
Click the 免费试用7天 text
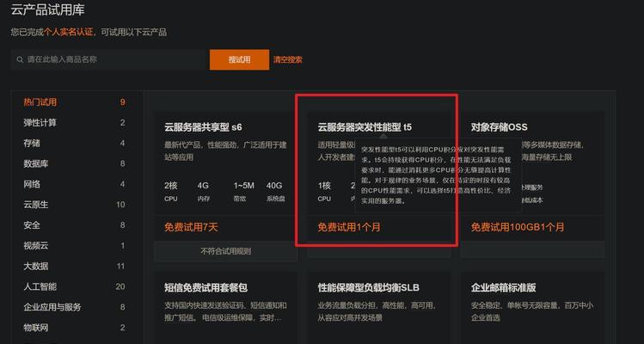tap(191, 227)
